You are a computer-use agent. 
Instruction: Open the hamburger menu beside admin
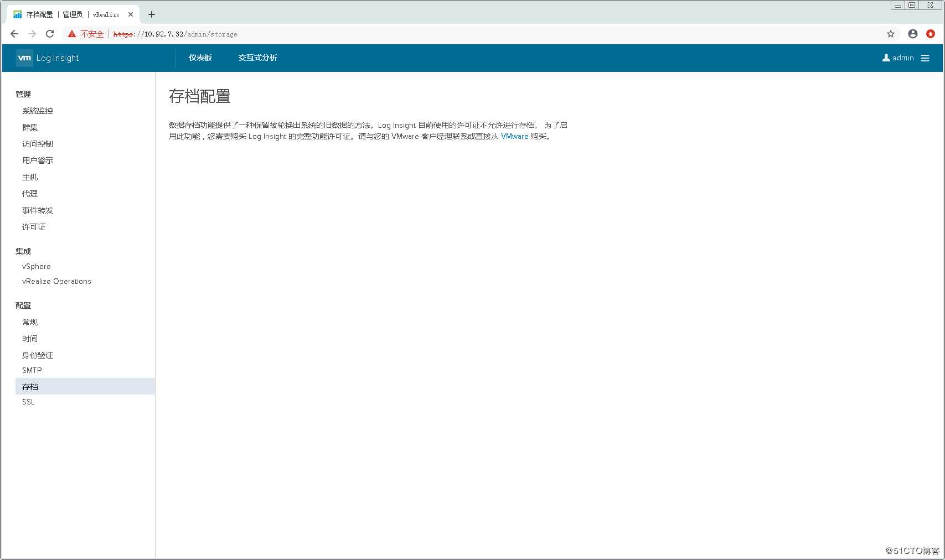click(925, 58)
